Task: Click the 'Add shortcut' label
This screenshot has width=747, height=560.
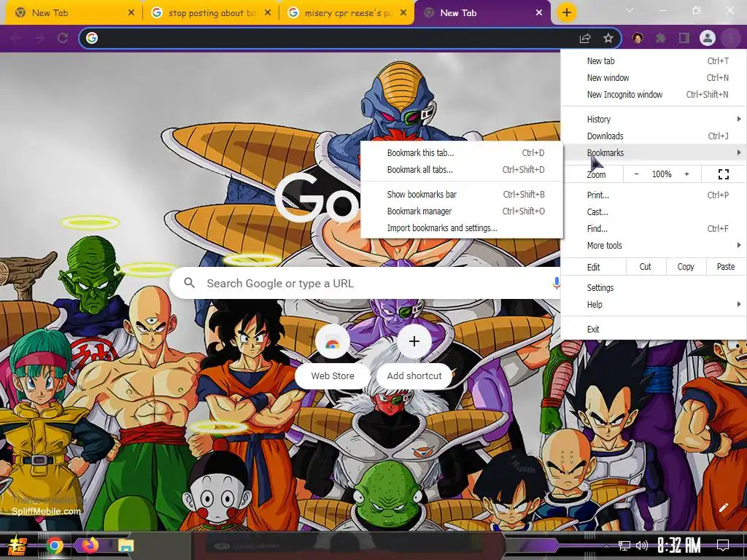Action: point(414,376)
